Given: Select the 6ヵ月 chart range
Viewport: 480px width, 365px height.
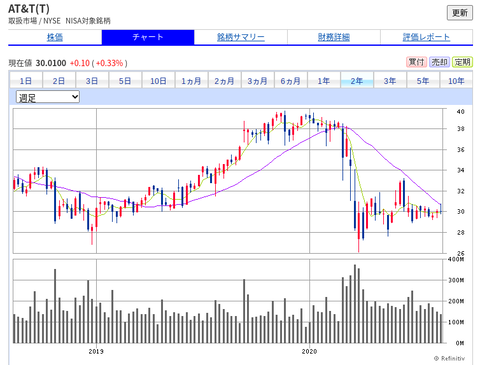Looking at the screenshot, I should [x=290, y=81].
